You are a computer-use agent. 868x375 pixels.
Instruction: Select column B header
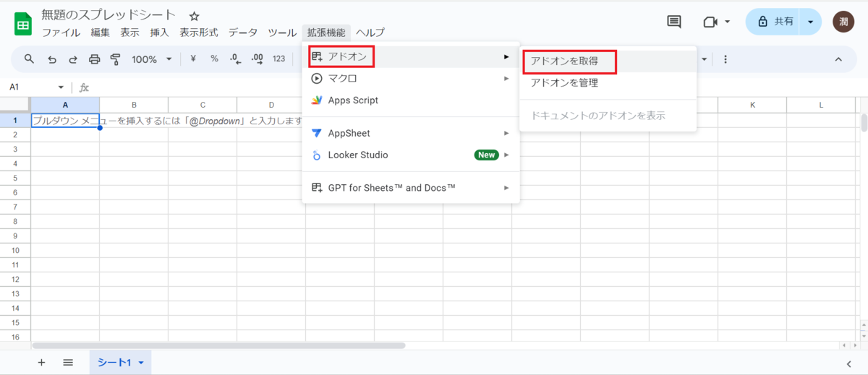[134, 105]
